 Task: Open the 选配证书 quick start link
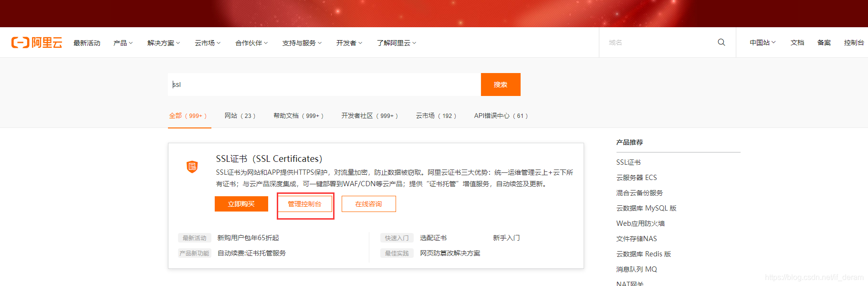[x=433, y=238]
